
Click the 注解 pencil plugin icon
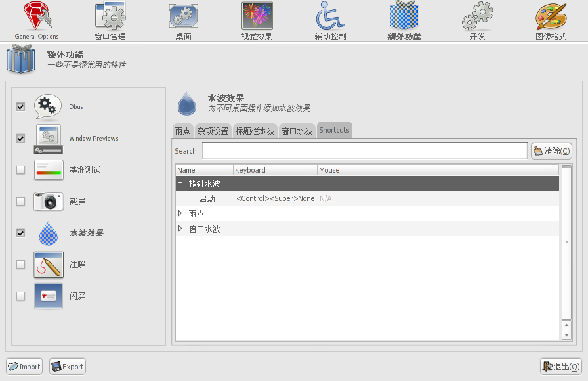(x=49, y=265)
